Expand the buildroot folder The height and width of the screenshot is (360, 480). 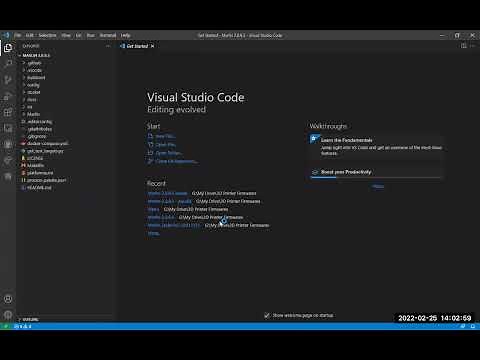(36, 77)
